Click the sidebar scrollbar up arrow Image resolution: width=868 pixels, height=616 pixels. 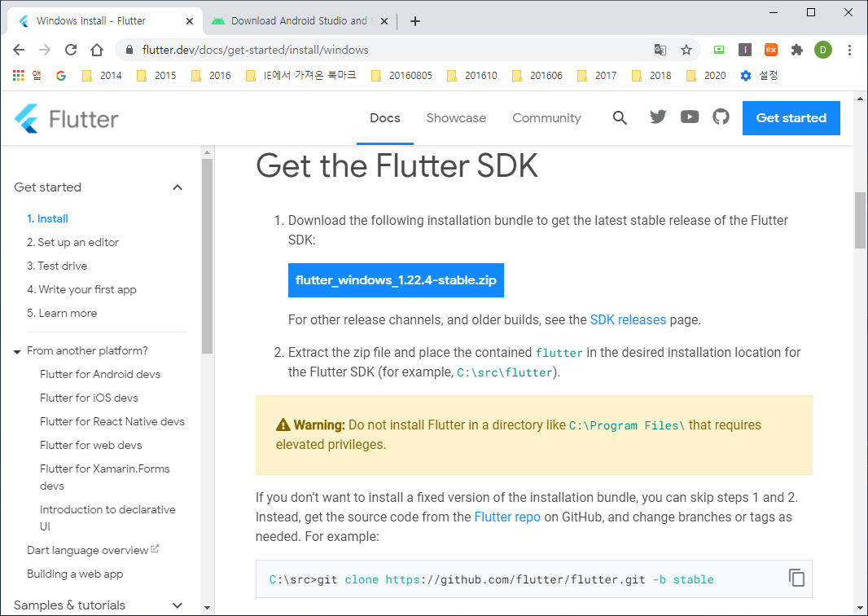pos(208,152)
